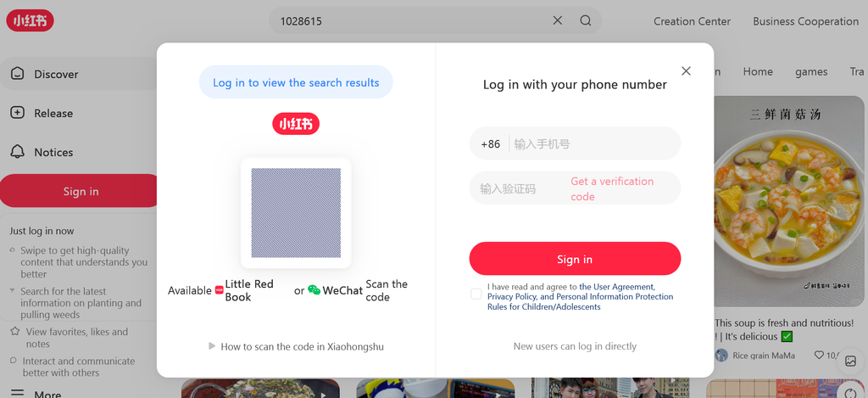868x398 pixels.
Task: Open the +86 country code selector
Action: coord(491,144)
